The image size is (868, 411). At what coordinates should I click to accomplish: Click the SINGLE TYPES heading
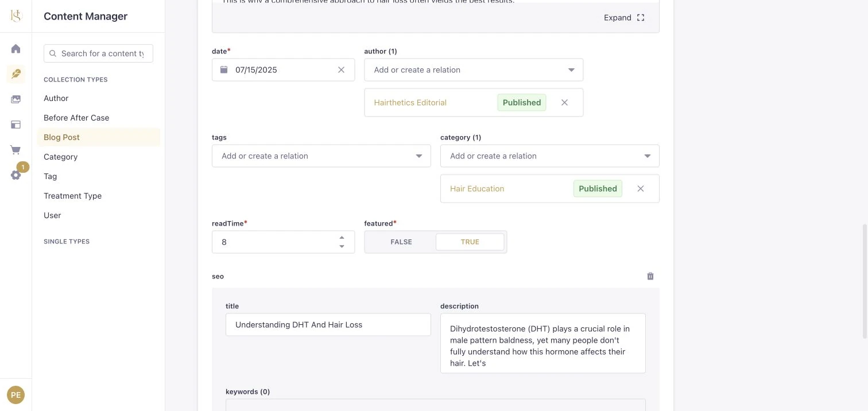[x=67, y=242]
